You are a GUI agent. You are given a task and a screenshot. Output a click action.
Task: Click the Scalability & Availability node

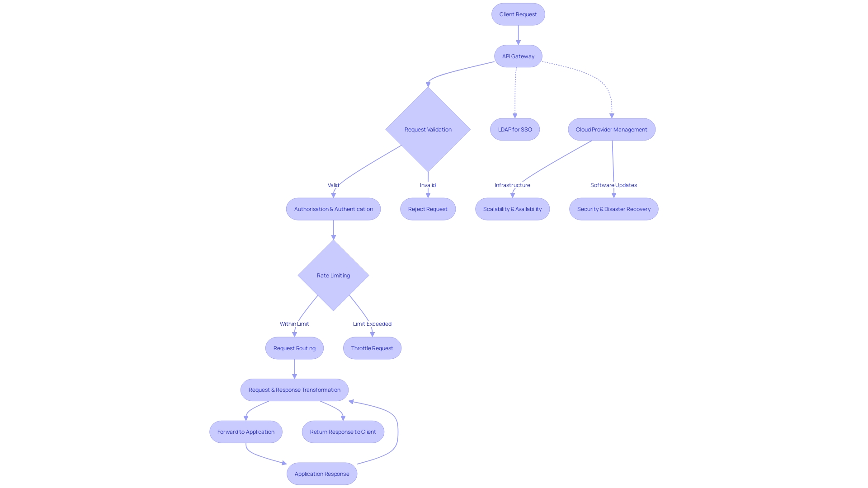511,209
